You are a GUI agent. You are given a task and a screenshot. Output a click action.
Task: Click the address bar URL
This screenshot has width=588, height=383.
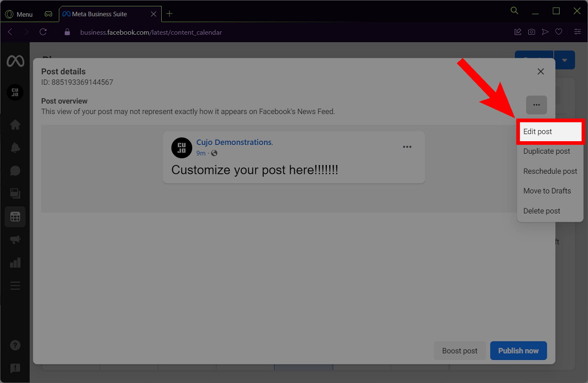click(x=151, y=32)
